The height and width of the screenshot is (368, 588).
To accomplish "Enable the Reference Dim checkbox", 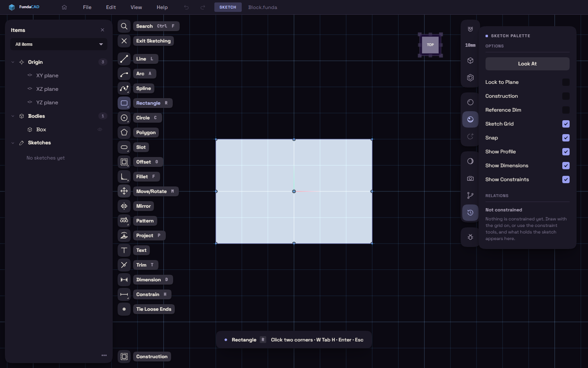I will tap(566, 110).
